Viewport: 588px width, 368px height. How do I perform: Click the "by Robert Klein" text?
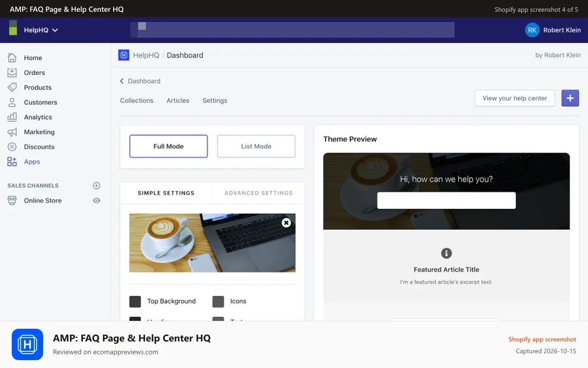[x=558, y=55]
